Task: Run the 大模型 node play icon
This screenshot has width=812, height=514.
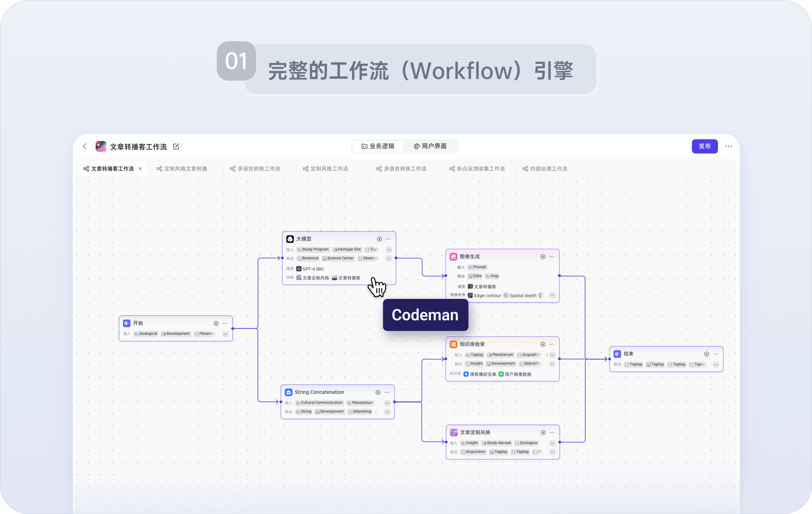Action: tap(379, 239)
